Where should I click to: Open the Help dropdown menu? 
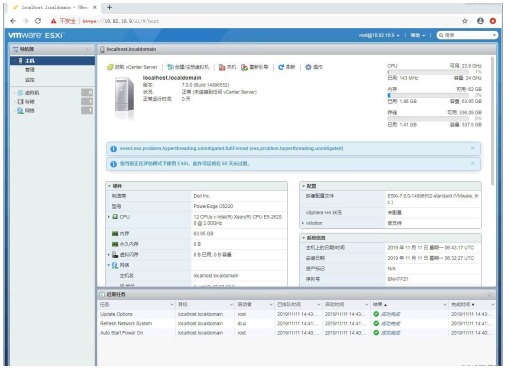click(x=418, y=35)
